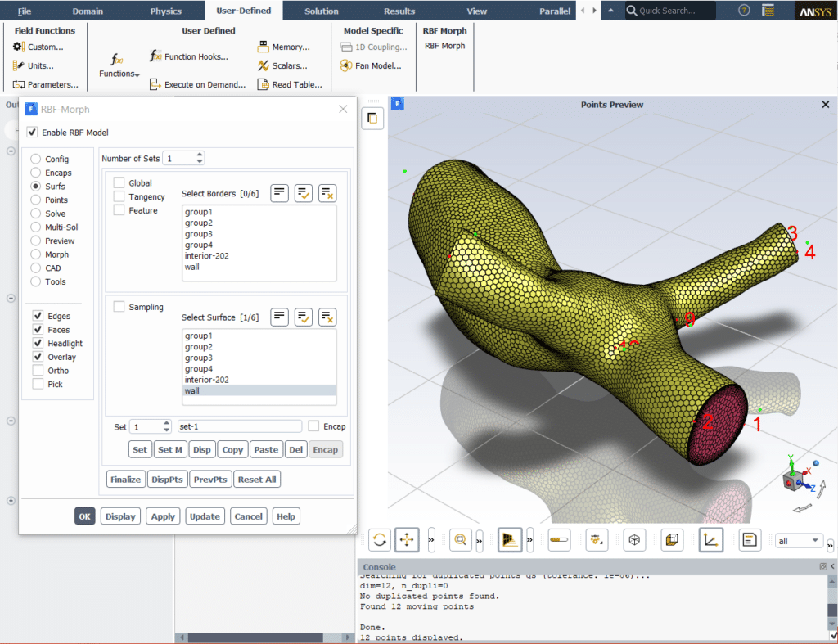Uncheck the Enable RBF Model checkbox
Screen dimensions: 838x644
coord(32,133)
